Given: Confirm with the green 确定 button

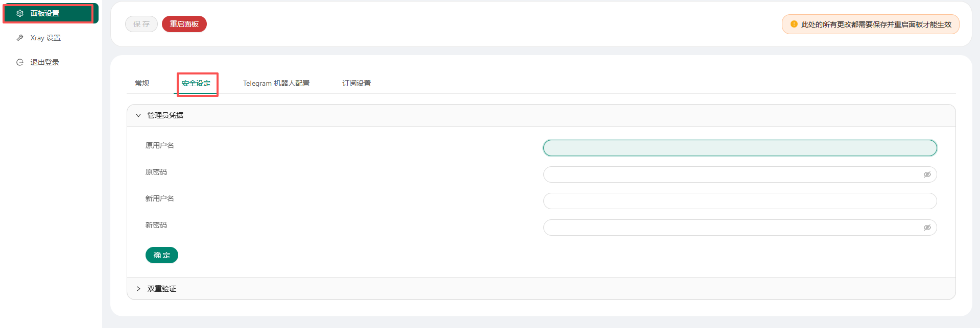Looking at the screenshot, I should (161, 255).
